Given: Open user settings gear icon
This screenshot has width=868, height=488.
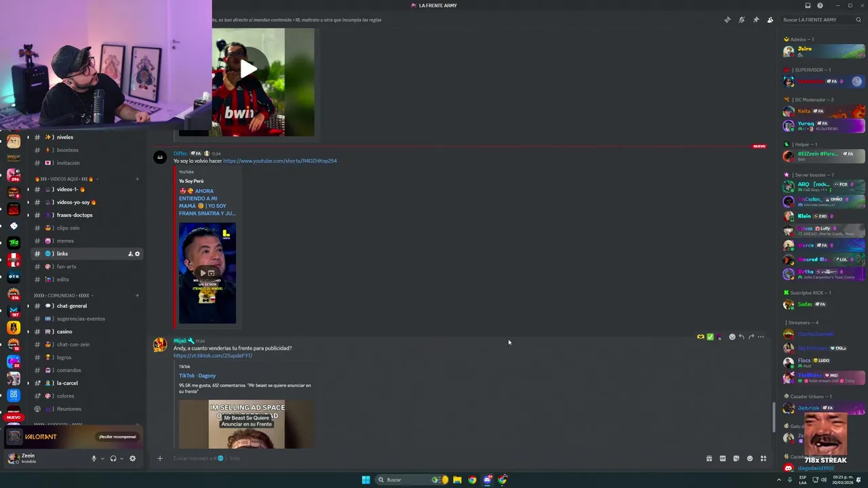Looking at the screenshot, I should 132,458.
